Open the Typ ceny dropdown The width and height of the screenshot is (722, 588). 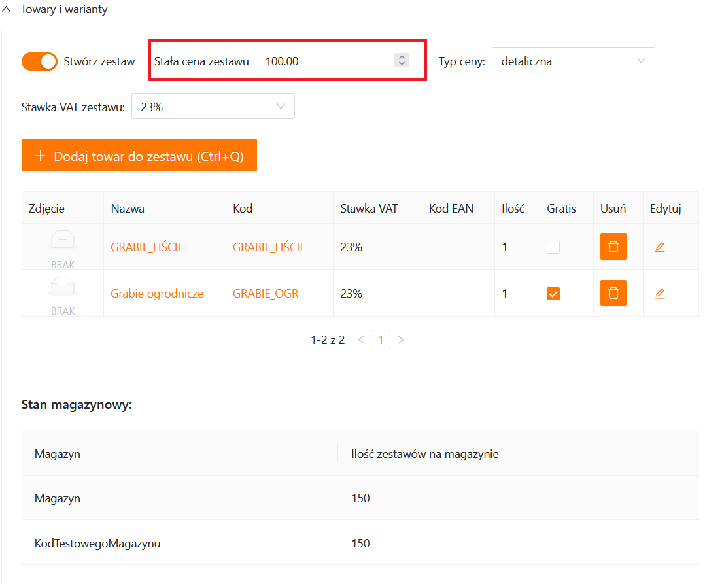[x=573, y=61]
